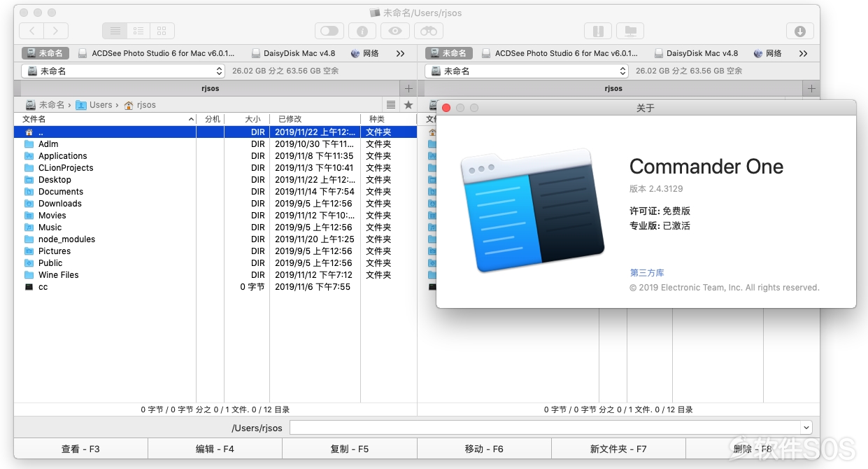The width and height of the screenshot is (868, 469).
Task: Select the Public folder
Action: tap(215, 263)
